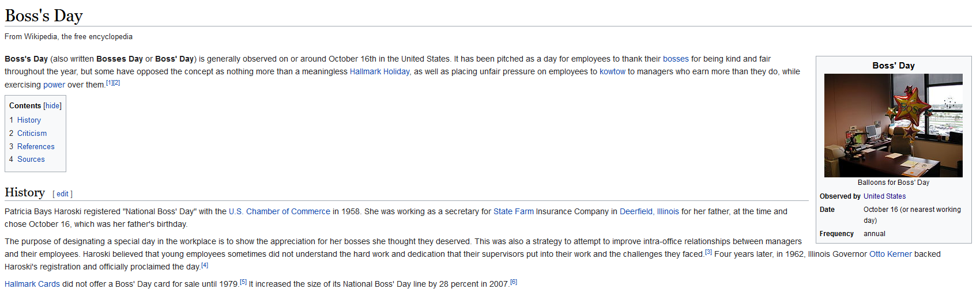Open the 'bosses' link in intro
The width and height of the screenshot is (980, 300).
676,59
